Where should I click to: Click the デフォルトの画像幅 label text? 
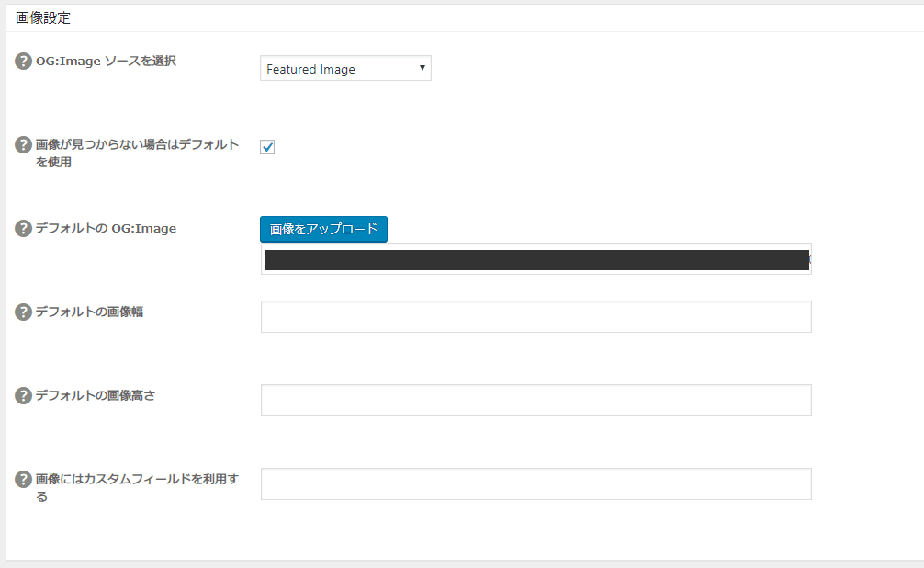(88, 312)
